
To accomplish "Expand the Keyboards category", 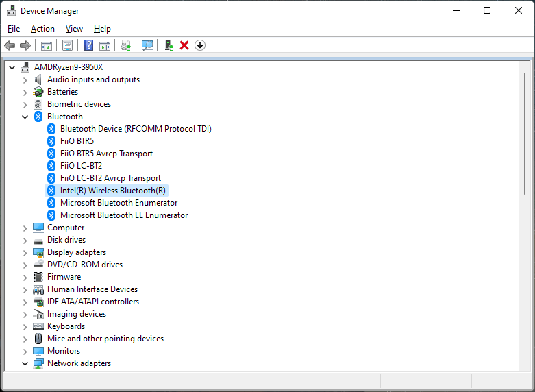I will point(25,326).
